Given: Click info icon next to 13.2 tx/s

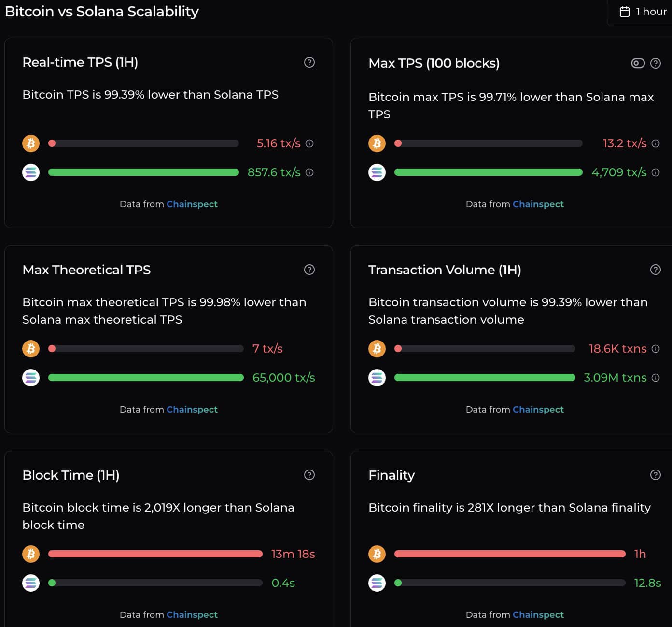Looking at the screenshot, I should (656, 143).
